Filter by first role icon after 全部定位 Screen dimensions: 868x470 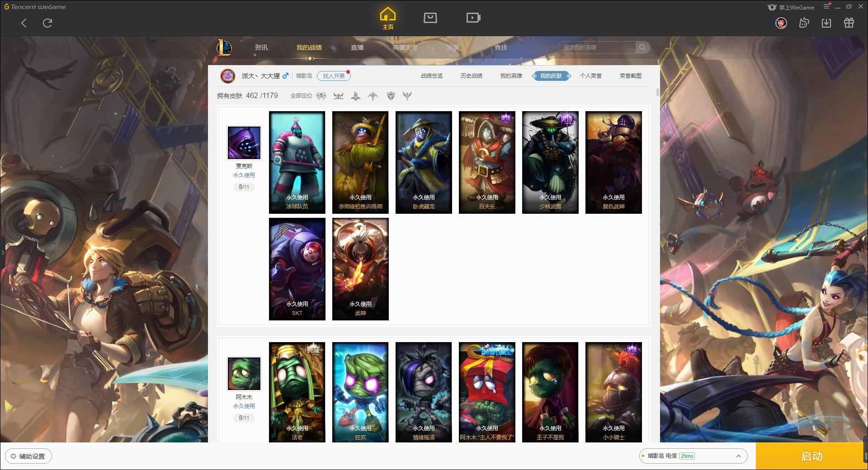(321, 96)
